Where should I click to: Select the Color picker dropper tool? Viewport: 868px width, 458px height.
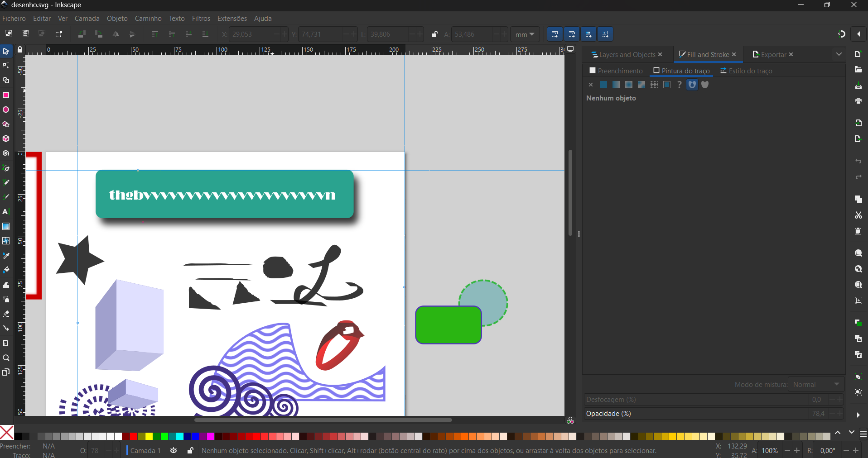point(6,256)
